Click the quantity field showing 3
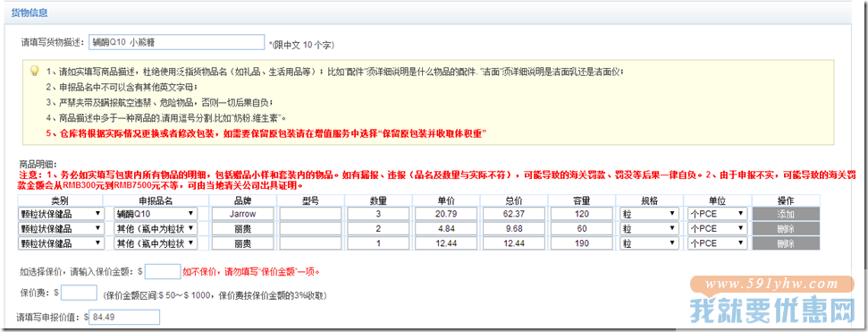This screenshot has height=332, width=868. [x=378, y=214]
